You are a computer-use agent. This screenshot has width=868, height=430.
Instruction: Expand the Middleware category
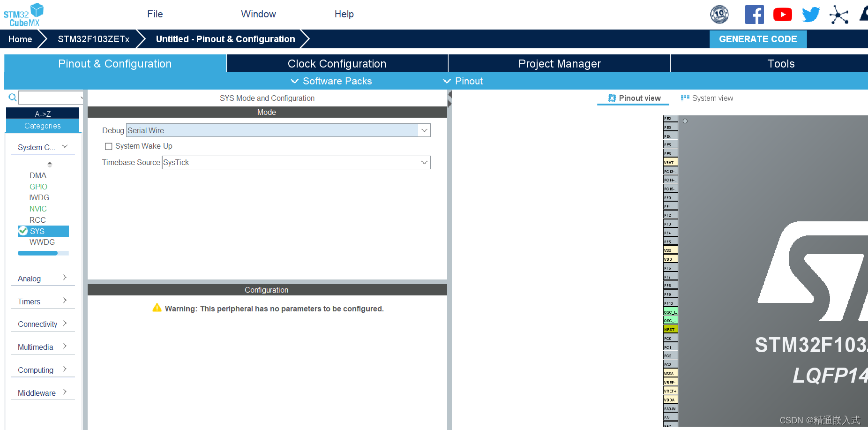click(x=43, y=393)
